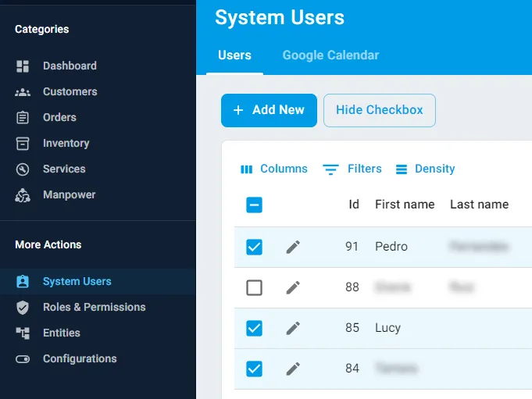
Task: Open the Dashboard icon in sidebar
Action: coord(23,66)
